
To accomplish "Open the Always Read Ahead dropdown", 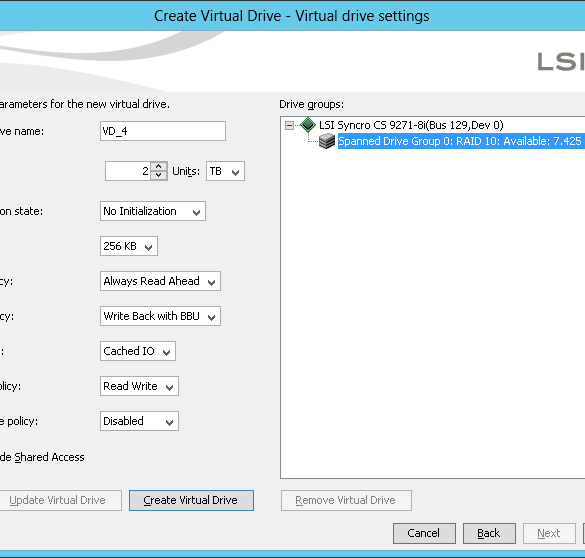I will click(160, 281).
